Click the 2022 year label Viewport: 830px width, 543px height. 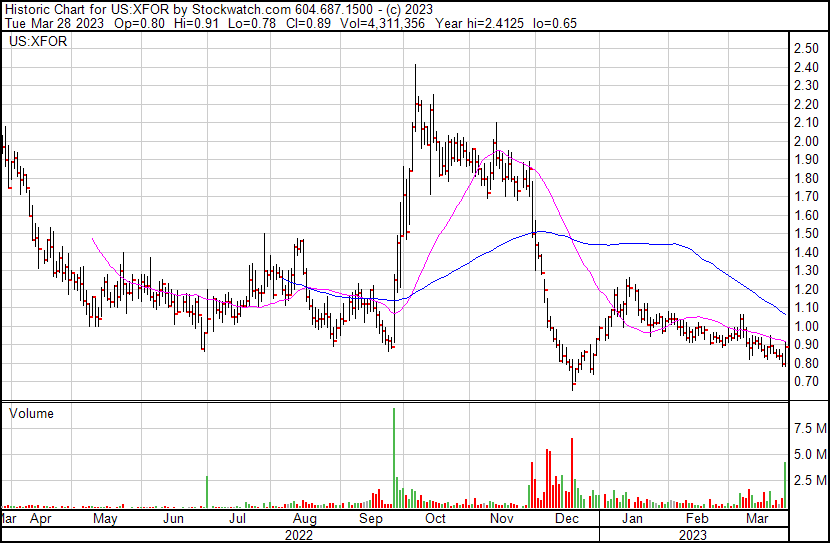299,534
